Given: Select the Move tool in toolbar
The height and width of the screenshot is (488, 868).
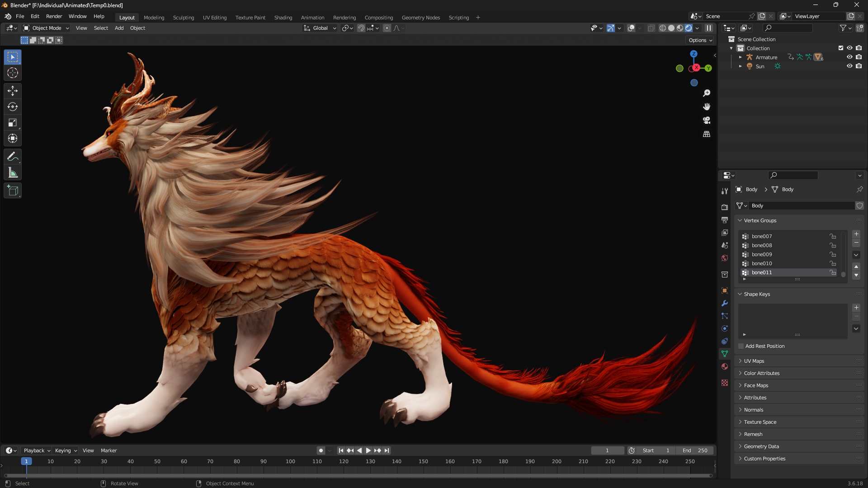Looking at the screenshot, I should click(x=13, y=91).
